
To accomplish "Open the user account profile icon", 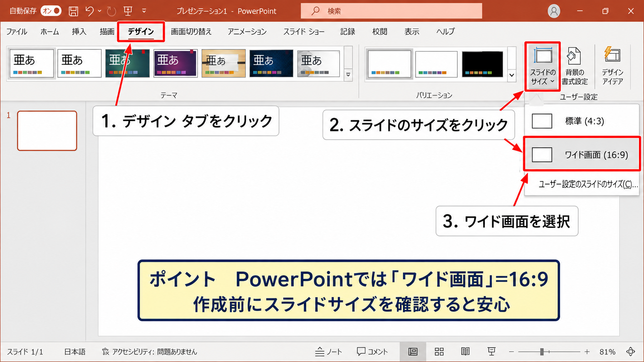I will [553, 11].
